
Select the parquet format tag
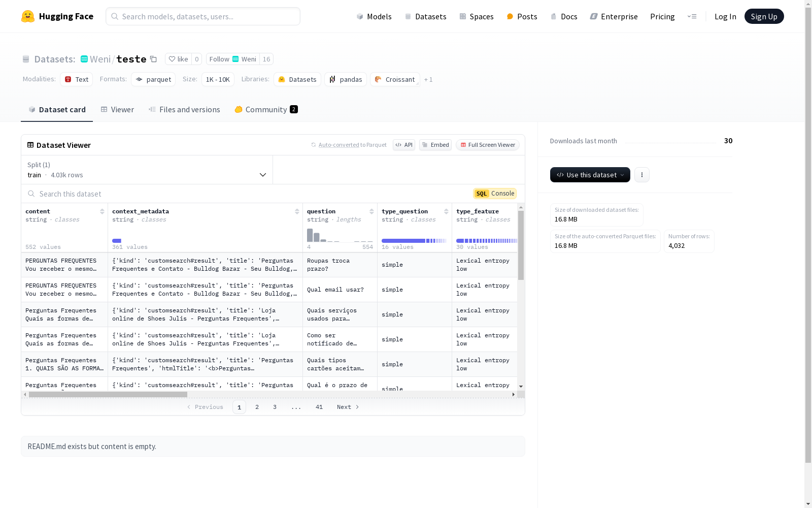coord(153,79)
